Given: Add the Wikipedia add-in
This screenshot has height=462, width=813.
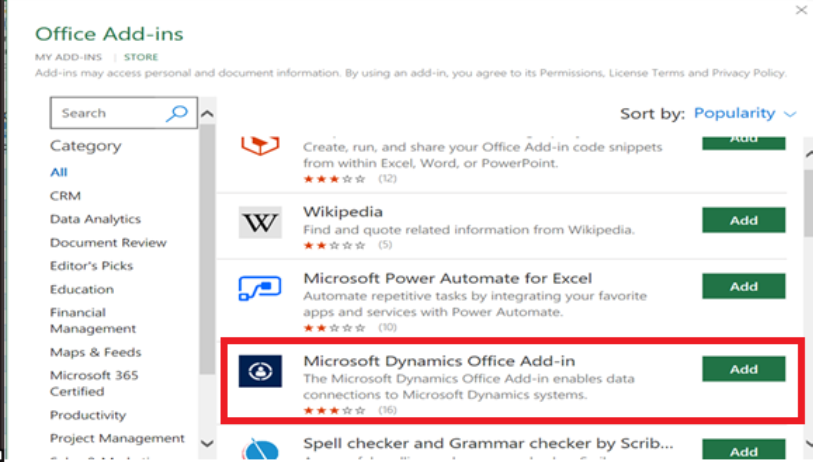Looking at the screenshot, I should point(743,221).
